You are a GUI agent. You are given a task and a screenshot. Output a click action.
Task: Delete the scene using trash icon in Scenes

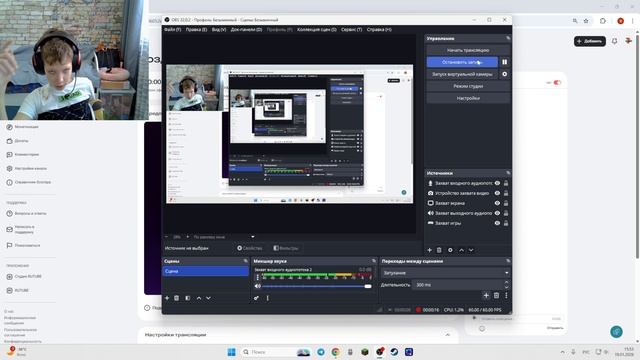pos(176,298)
